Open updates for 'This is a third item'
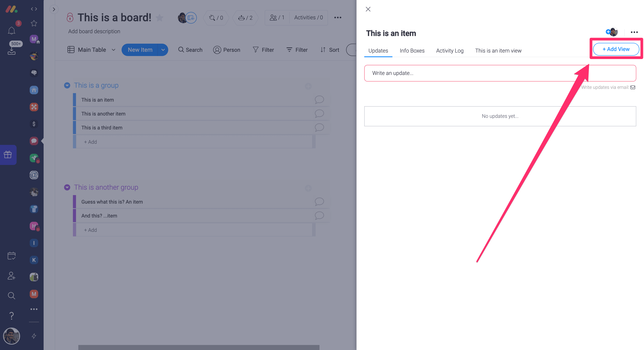This screenshot has width=644, height=350. tap(319, 128)
